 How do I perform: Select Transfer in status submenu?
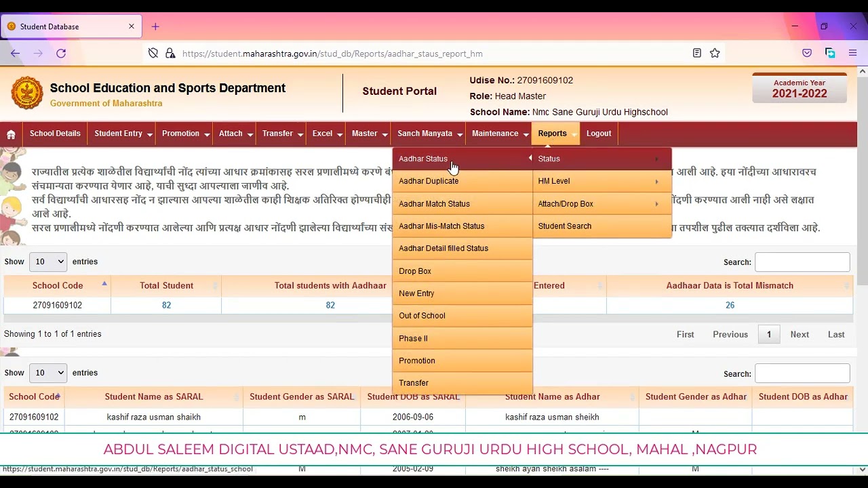click(x=462, y=383)
